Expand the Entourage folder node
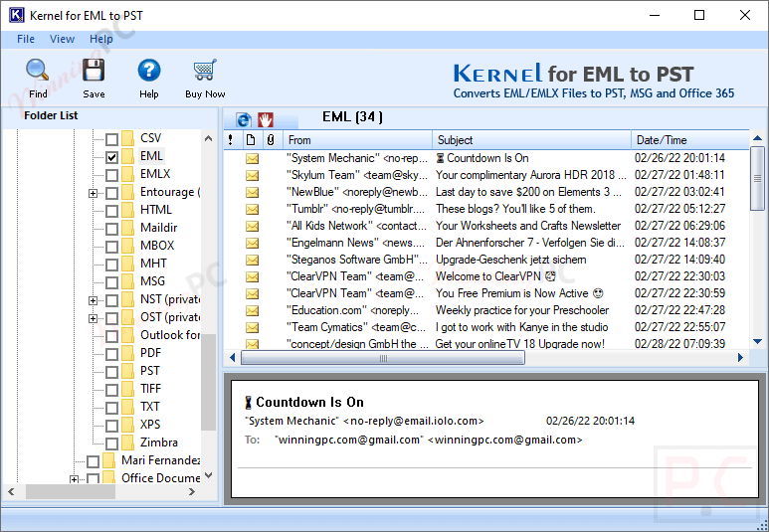This screenshot has height=532, width=769. pyautogui.click(x=93, y=193)
